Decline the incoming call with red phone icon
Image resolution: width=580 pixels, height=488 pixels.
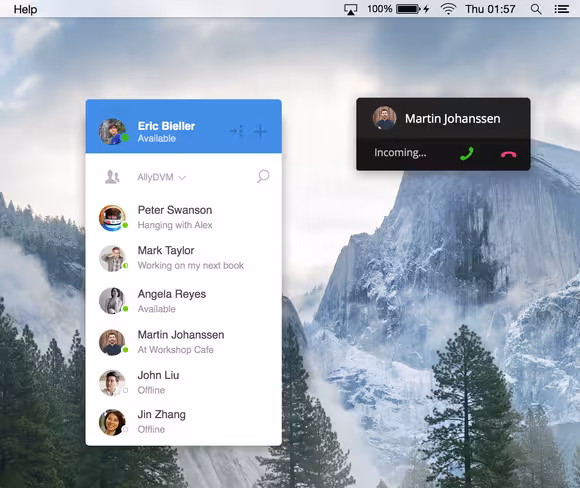[x=509, y=155]
